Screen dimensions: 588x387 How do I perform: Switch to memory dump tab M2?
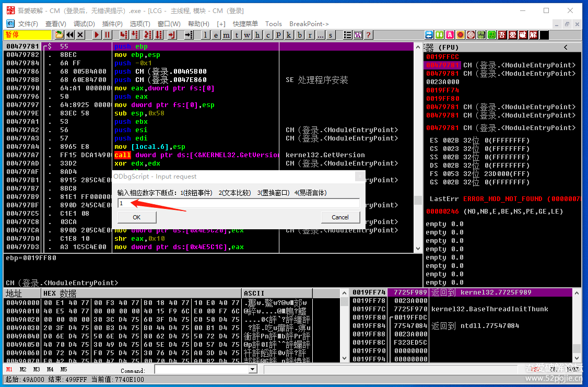[23, 370]
